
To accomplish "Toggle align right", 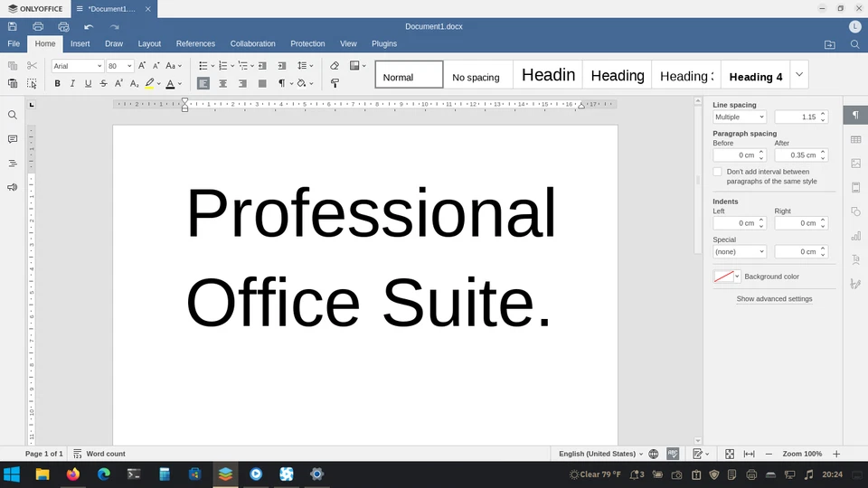I will tap(242, 83).
